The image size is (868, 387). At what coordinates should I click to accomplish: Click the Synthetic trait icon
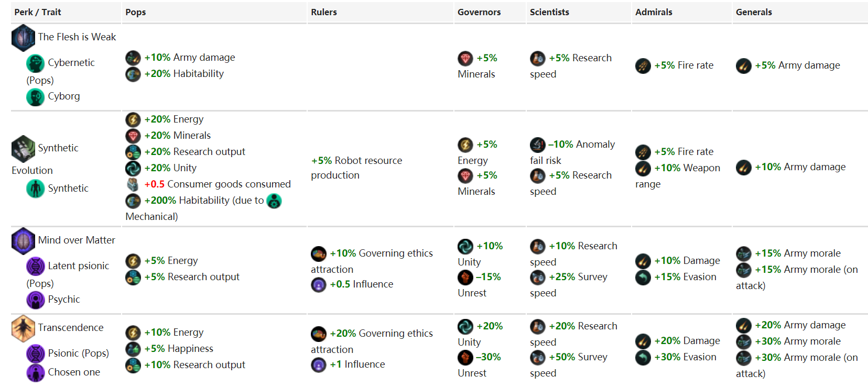36,189
